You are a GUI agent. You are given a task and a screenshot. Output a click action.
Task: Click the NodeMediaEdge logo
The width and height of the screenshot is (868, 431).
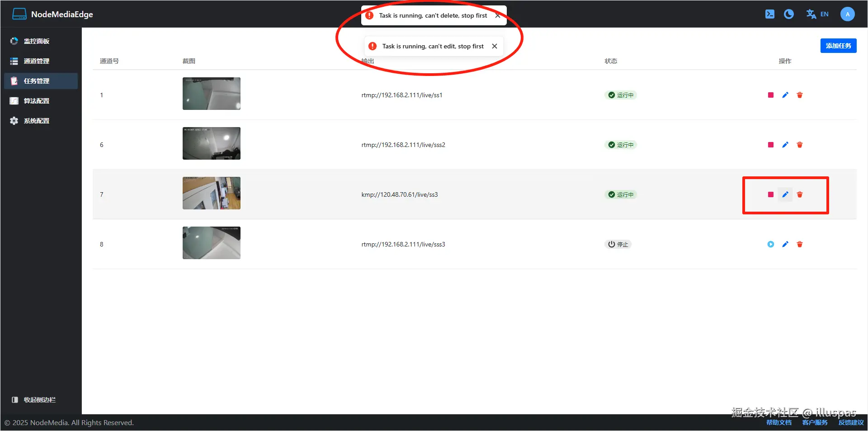(x=19, y=14)
